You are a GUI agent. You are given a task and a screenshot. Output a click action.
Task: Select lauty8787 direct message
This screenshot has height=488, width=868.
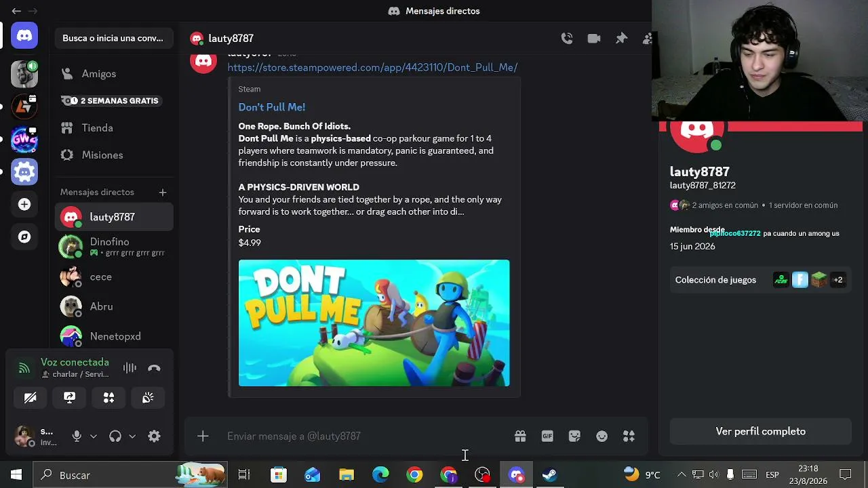point(114,217)
